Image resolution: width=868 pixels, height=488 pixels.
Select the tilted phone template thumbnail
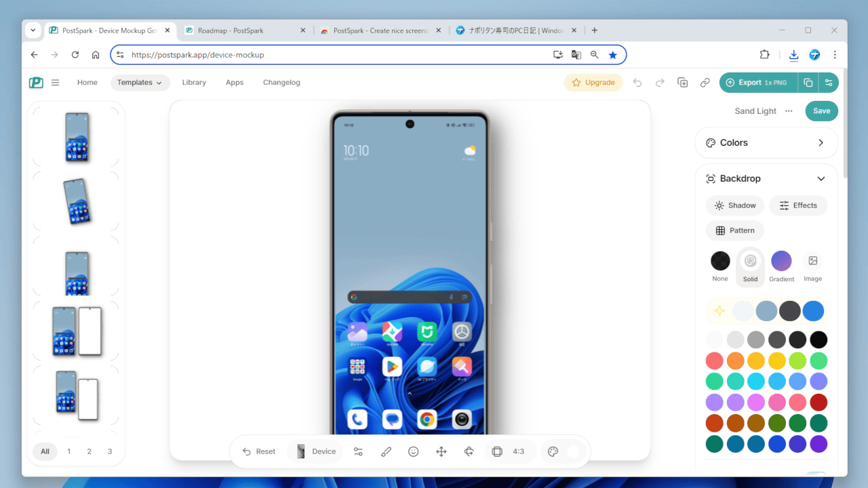pyautogui.click(x=76, y=201)
